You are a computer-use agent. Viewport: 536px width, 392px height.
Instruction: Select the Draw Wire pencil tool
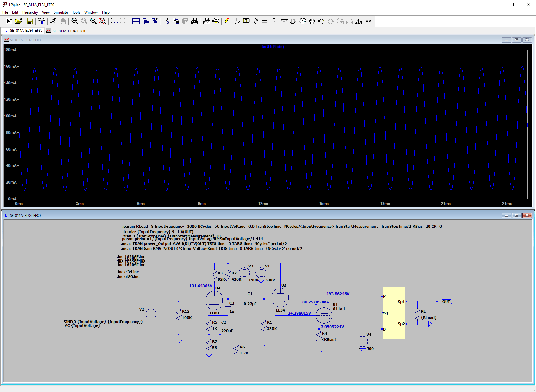pyautogui.click(x=228, y=21)
